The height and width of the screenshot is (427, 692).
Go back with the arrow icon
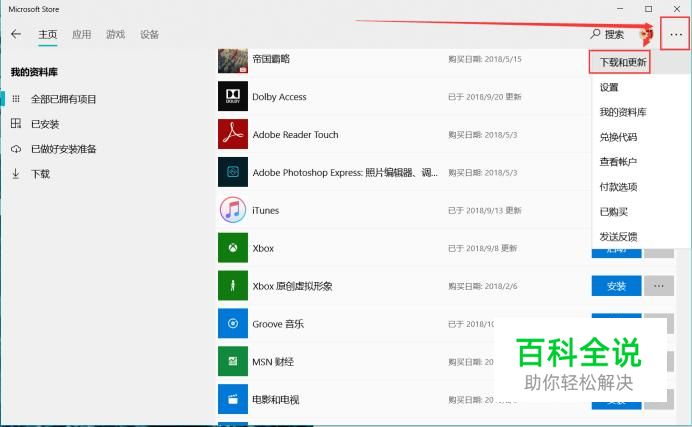(x=16, y=34)
